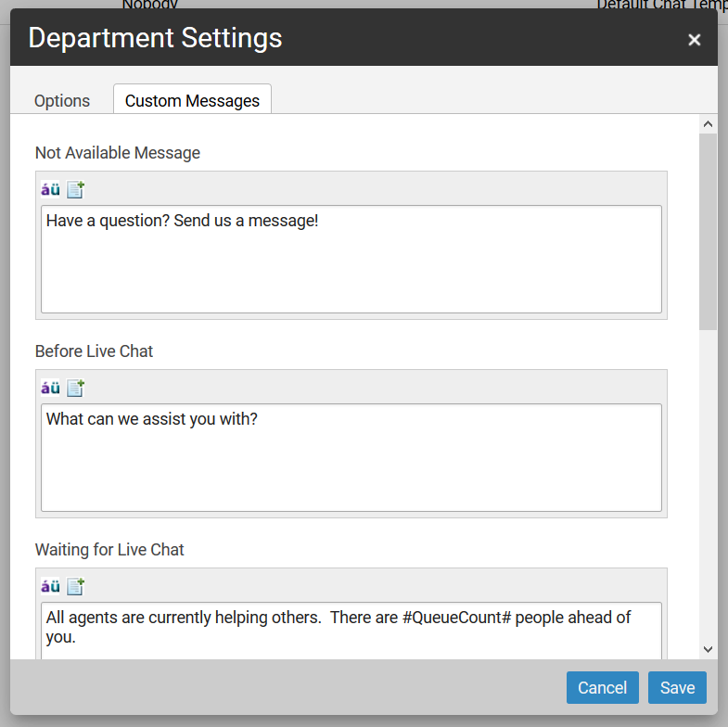Click the Not Available Message label
728x727 pixels.
click(x=118, y=153)
